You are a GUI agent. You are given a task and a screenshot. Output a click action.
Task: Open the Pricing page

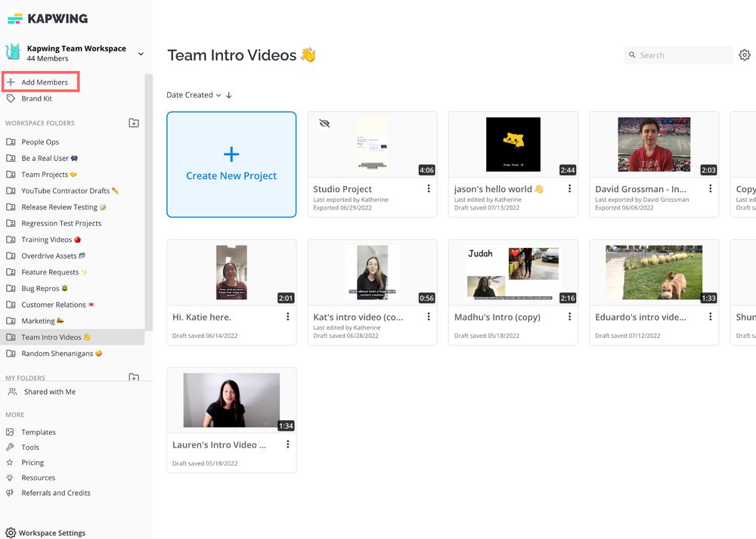33,462
